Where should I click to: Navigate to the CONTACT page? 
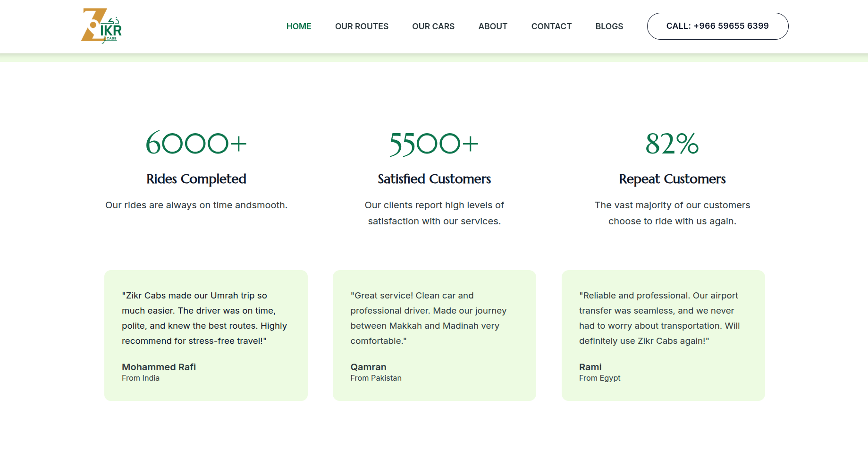click(x=551, y=26)
